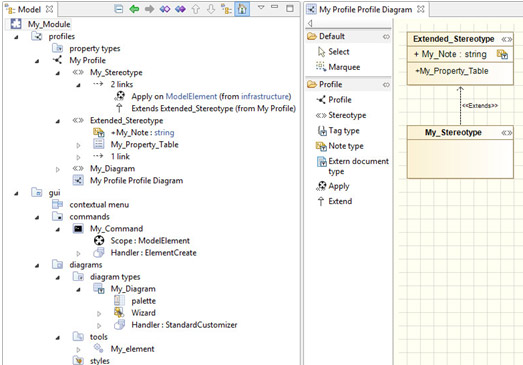523x365 pixels.
Task: Click note type icon beside My_Note in diagram
Action: 502,54
